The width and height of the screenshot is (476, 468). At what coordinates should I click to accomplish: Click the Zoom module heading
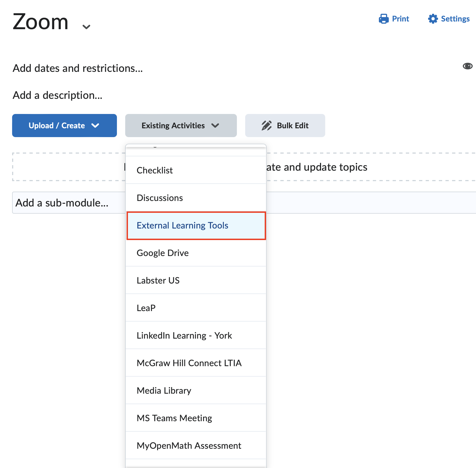click(40, 22)
